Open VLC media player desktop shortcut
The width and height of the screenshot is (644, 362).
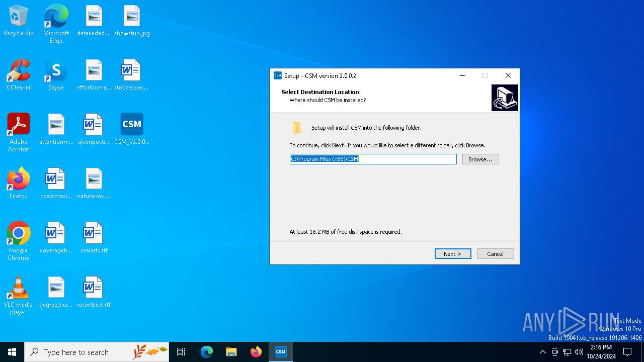tap(19, 296)
